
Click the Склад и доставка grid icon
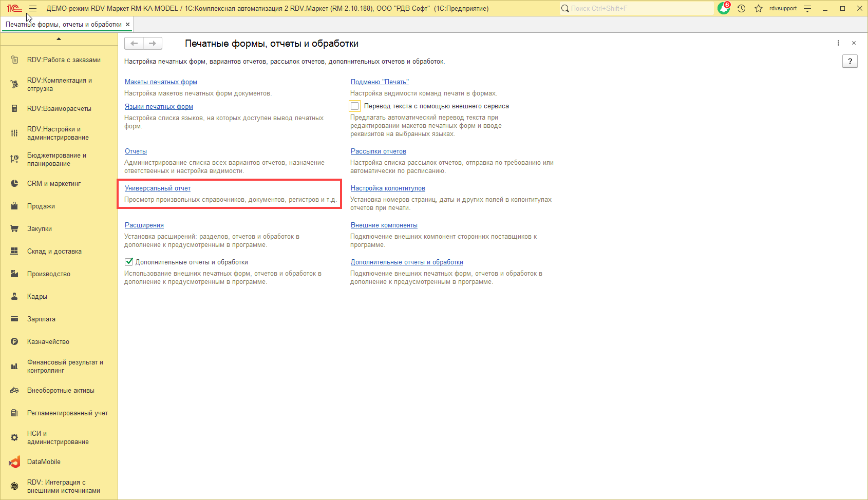[x=14, y=252]
